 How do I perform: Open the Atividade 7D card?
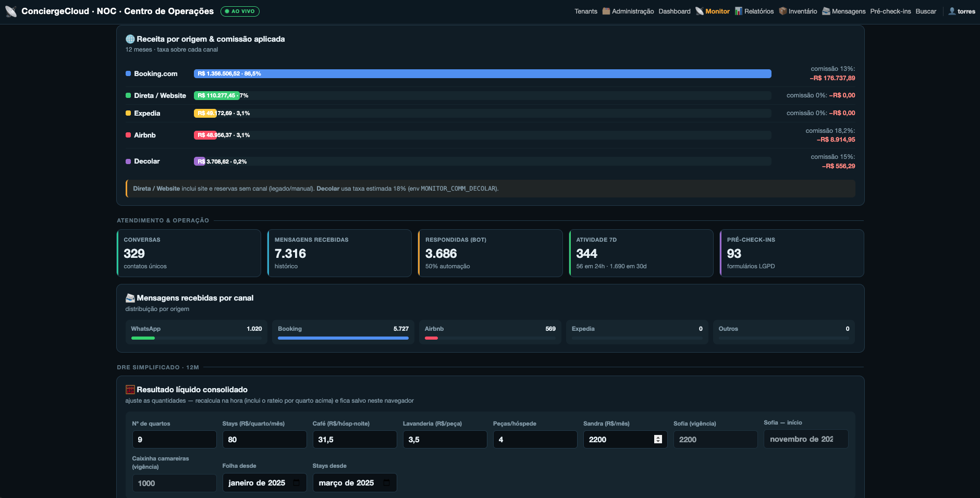(641, 253)
